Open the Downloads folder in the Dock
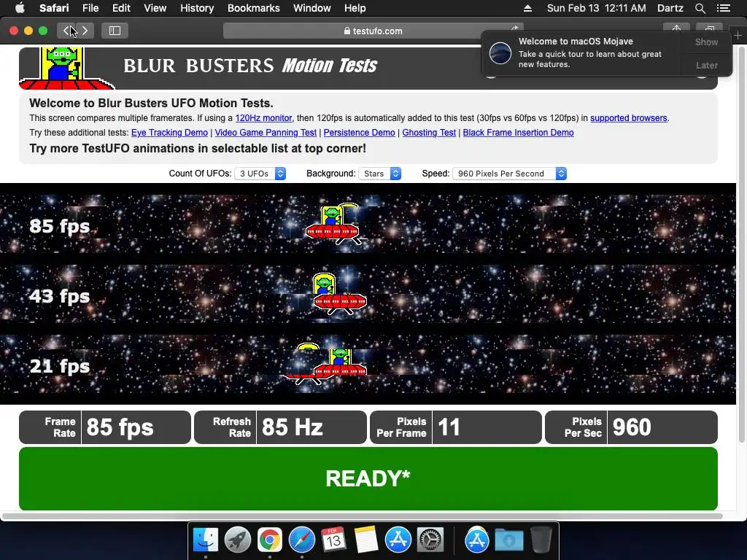The image size is (747, 560). [x=508, y=540]
